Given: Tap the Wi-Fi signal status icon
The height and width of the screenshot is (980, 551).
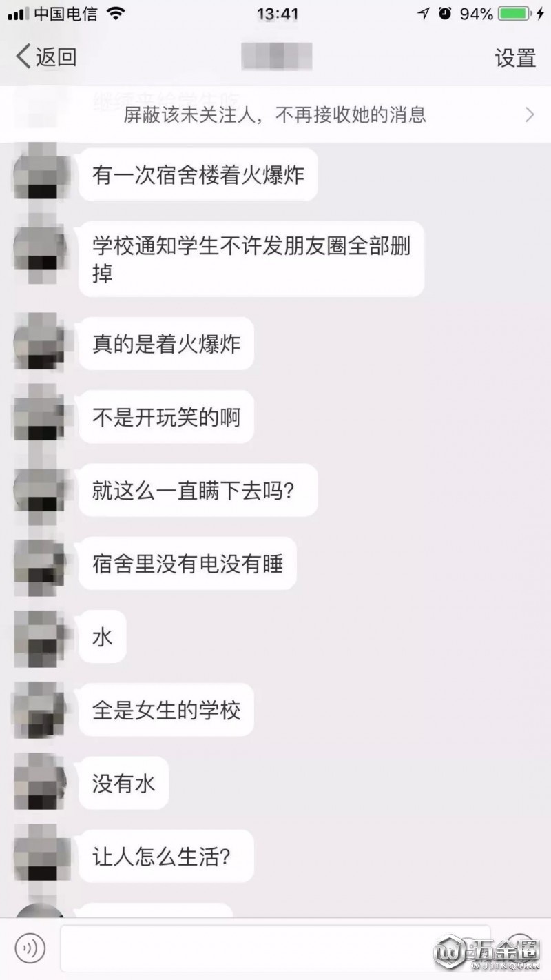Looking at the screenshot, I should tap(114, 14).
